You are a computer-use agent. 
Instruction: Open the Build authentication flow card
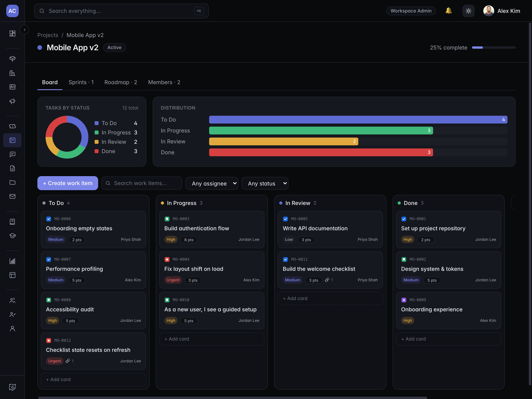[x=212, y=229]
